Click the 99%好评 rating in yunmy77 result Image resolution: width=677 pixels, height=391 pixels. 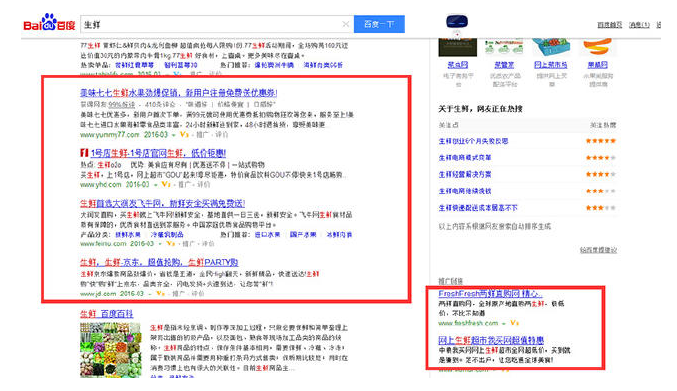121,104
